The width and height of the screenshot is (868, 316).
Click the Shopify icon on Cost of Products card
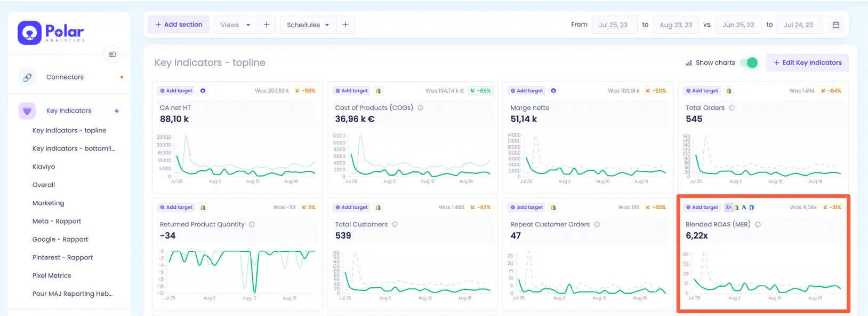pyautogui.click(x=378, y=91)
